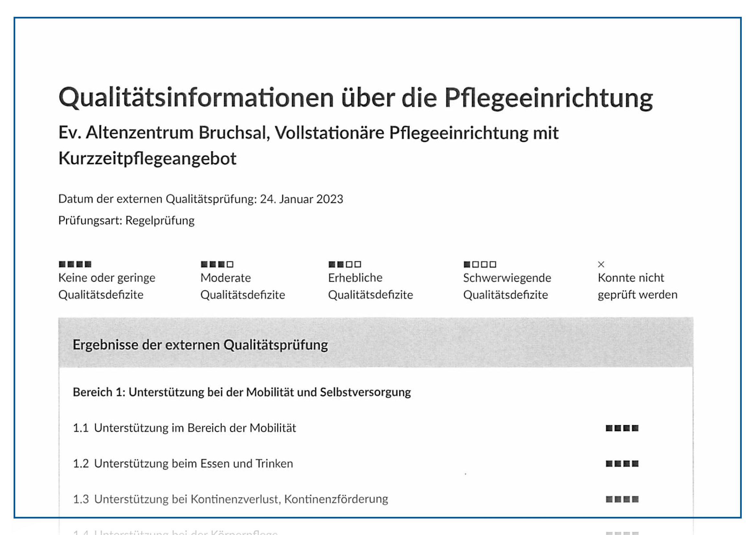Click the X symbol above 'Konnte nicht'
The image size is (756, 535).
[601, 264]
